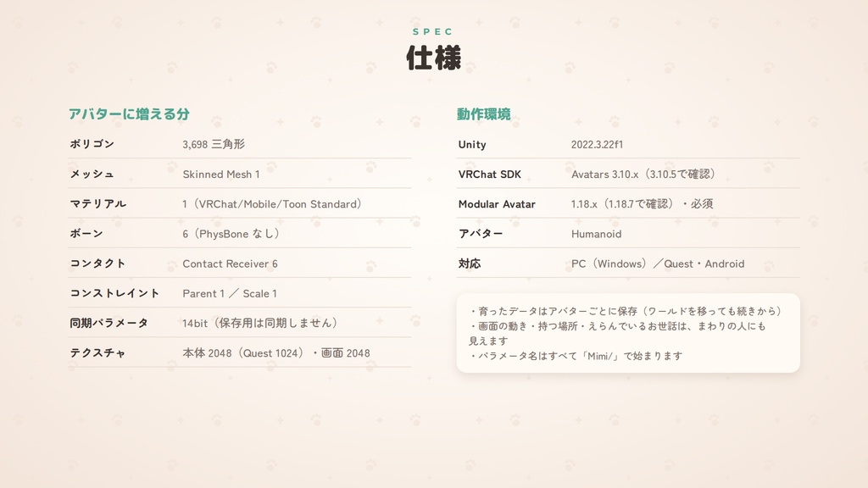Click the Unity row label

coord(472,144)
